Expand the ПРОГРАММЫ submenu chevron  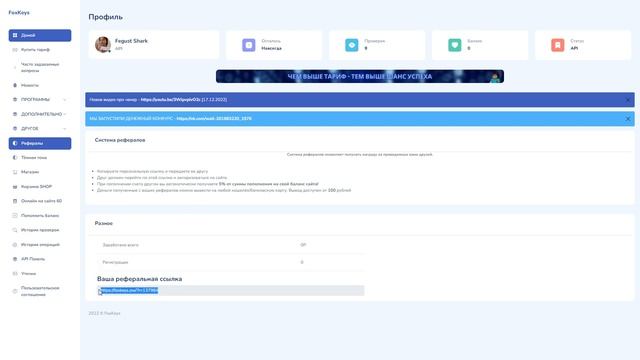(64, 100)
